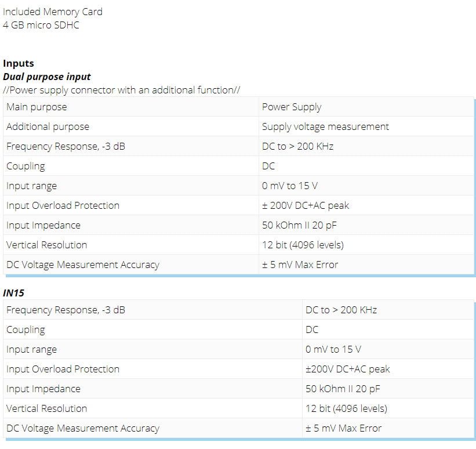Screen dimensions: 476x449
Task: Select 'Additional purpose' row label
Action: pos(48,126)
